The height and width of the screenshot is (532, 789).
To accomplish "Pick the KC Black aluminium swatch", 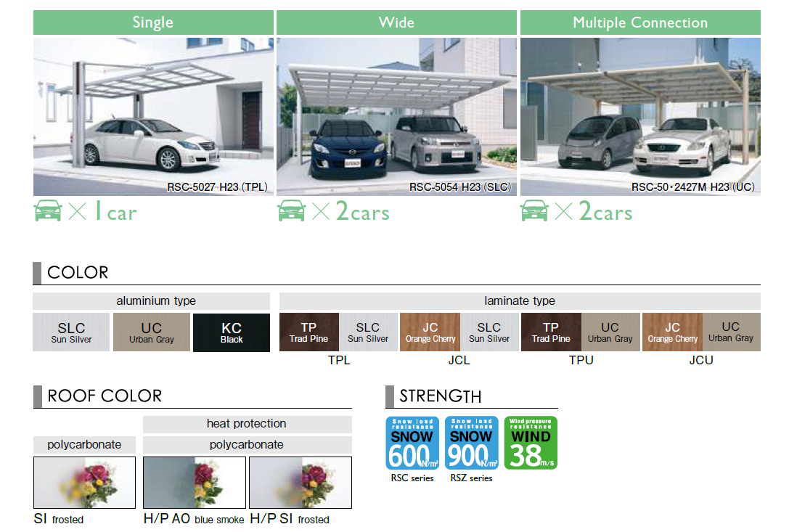I will click(232, 332).
